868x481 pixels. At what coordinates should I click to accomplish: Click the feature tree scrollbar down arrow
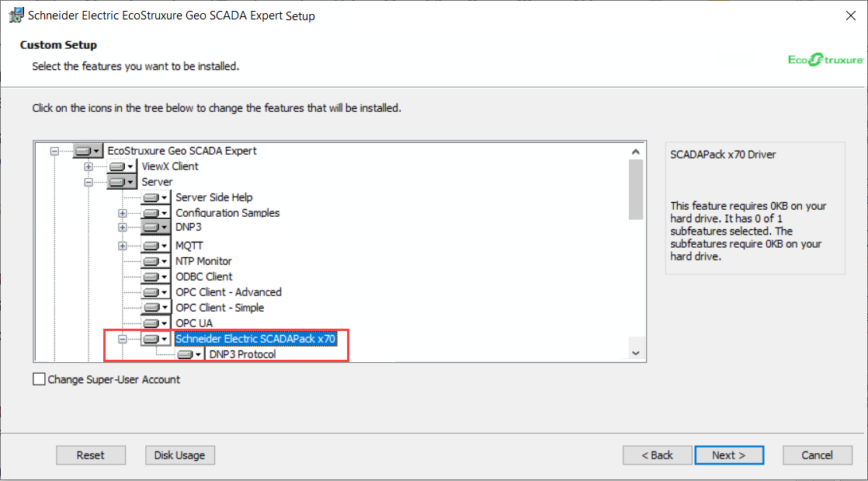coord(636,354)
